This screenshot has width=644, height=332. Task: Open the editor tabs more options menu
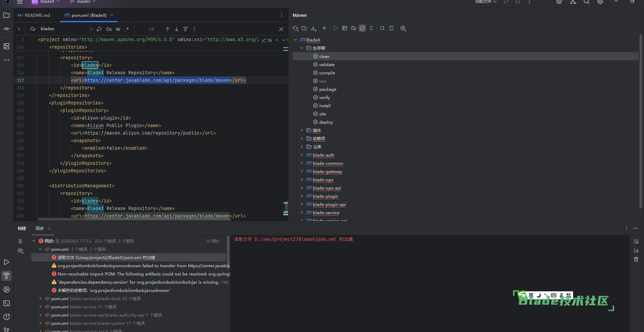pyautogui.click(x=282, y=15)
